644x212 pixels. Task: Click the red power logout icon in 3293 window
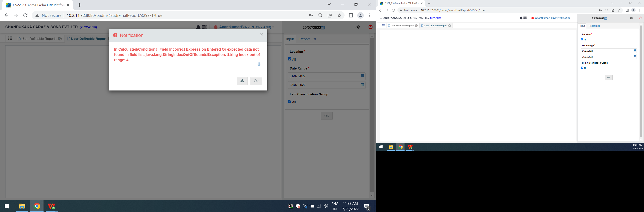(x=370, y=27)
